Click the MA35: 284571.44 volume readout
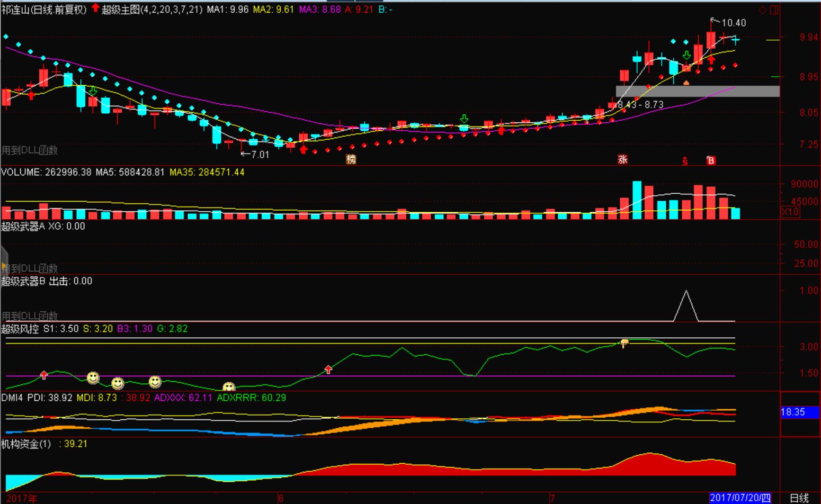This screenshot has height=504, width=821. (x=207, y=172)
